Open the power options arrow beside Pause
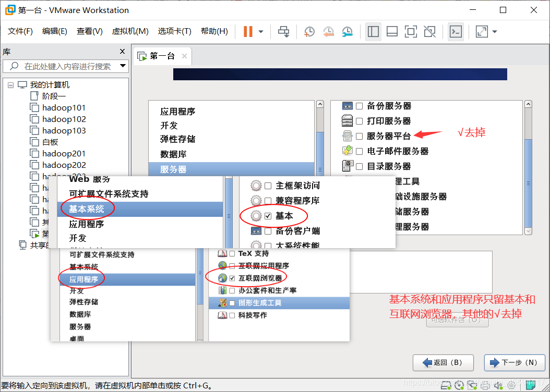The image size is (550, 392). [261, 31]
